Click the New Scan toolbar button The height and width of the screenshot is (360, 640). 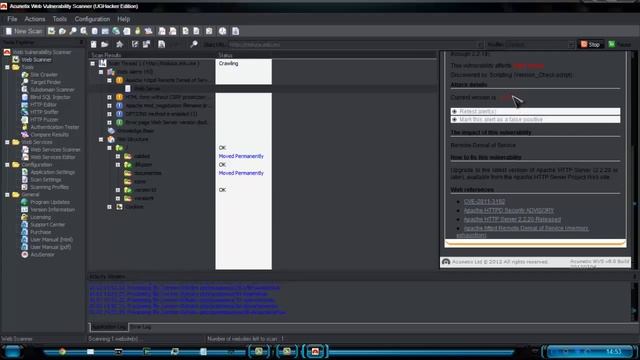coord(24,31)
